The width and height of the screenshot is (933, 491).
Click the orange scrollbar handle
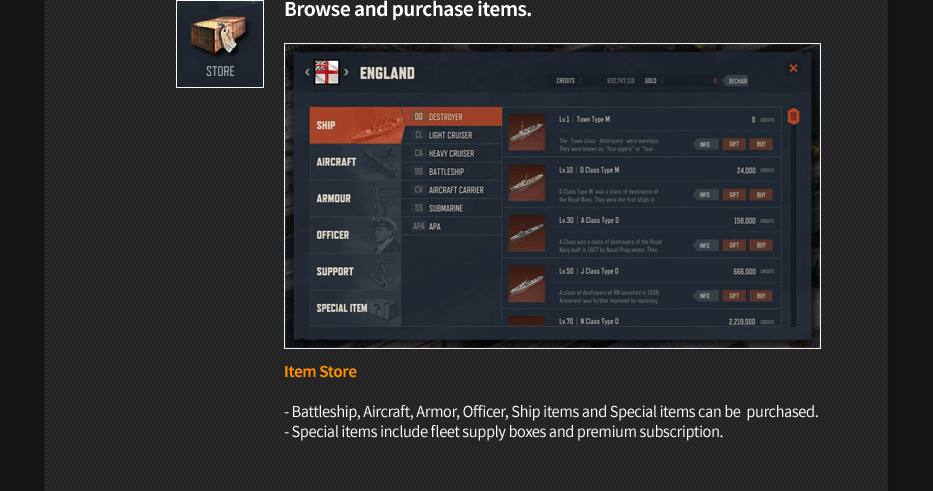tap(793, 116)
